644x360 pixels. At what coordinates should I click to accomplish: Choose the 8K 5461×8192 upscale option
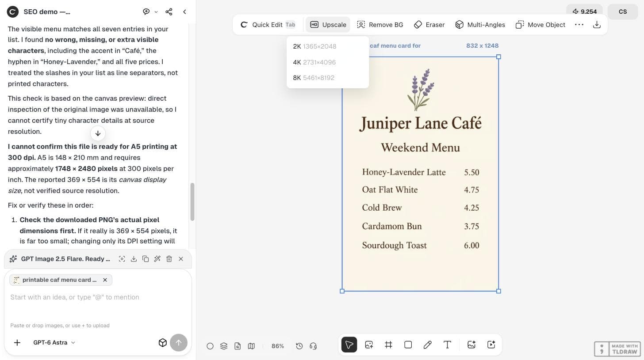click(x=328, y=78)
